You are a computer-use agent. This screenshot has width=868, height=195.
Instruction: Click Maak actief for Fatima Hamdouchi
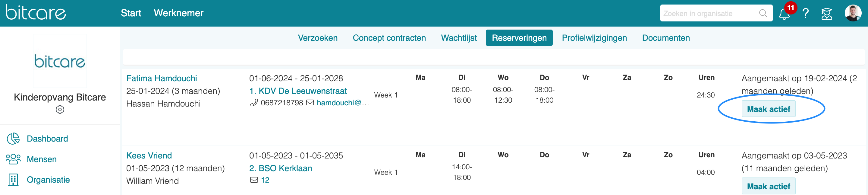768,109
